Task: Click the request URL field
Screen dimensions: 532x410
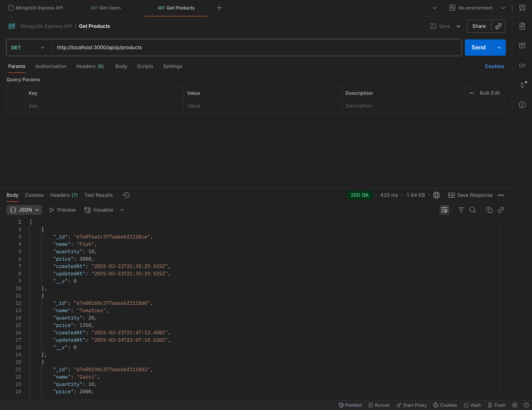Action: [257, 48]
